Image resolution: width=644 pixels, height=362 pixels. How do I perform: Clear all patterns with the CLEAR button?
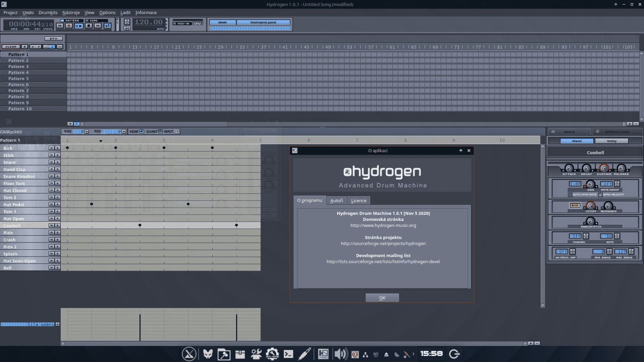tap(11, 47)
